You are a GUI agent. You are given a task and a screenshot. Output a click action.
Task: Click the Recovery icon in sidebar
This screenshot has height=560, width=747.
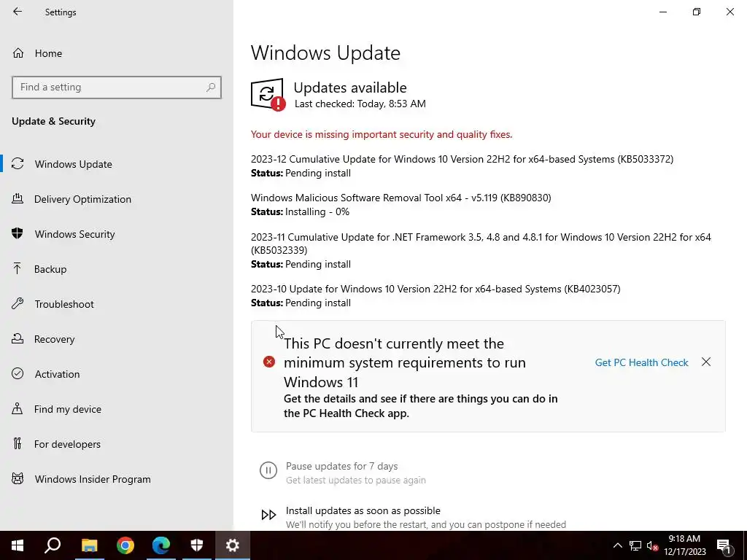point(18,338)
